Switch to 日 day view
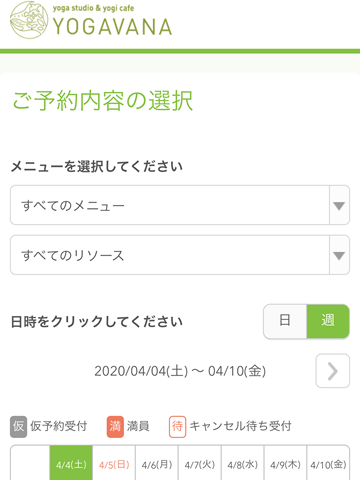 [x=285, y=321]
